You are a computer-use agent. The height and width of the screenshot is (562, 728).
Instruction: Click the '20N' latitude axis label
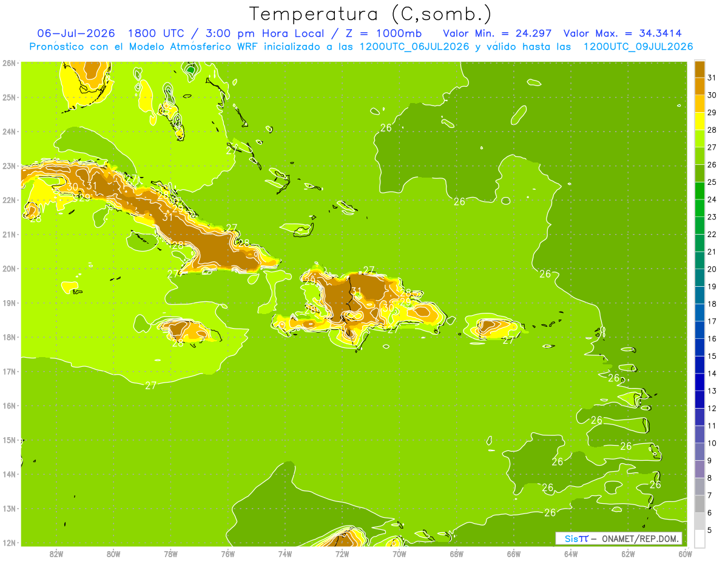tap(9, 269)
